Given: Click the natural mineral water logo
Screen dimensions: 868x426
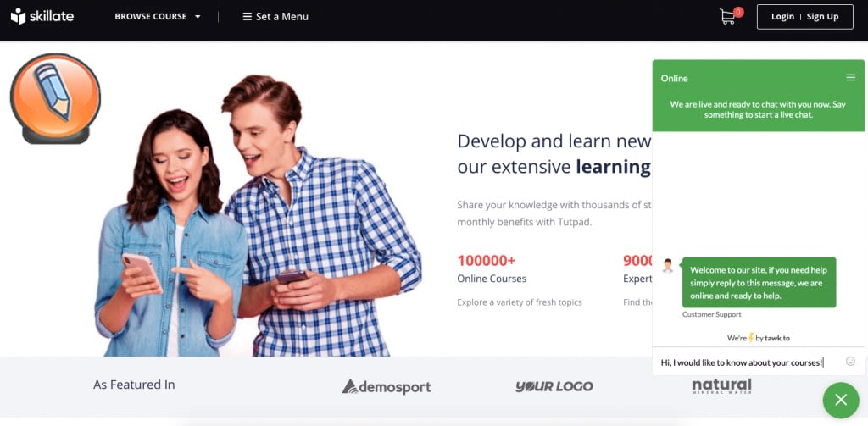Looking at the screenshot, I should (722, 385).
